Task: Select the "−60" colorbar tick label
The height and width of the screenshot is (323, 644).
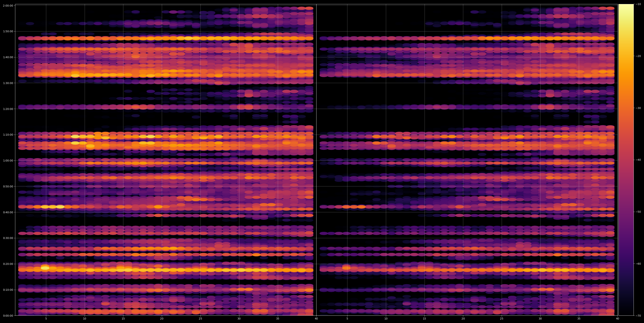Action: (x=638, y=264)
